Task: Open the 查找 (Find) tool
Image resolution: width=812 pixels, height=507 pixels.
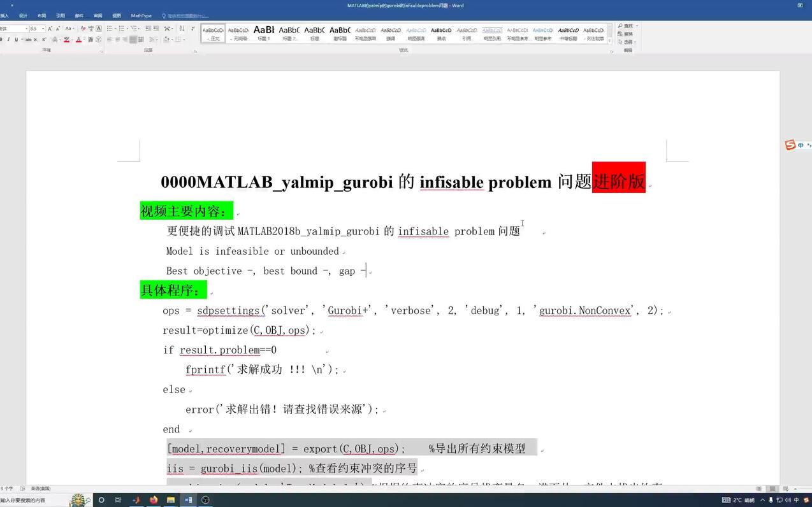Action: tap(628, 26)
